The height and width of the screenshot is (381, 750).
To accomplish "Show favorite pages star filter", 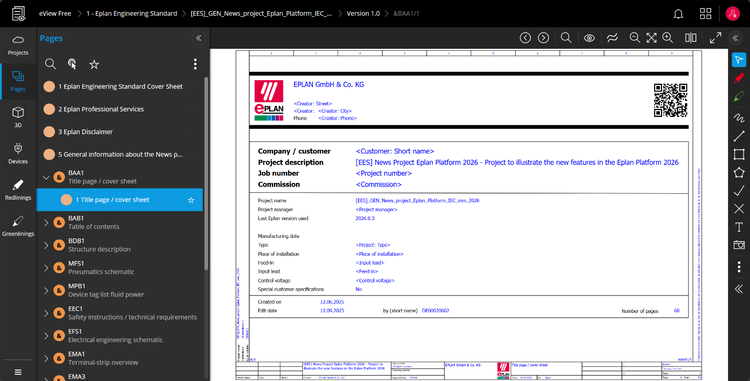I will tap(94, 64).
